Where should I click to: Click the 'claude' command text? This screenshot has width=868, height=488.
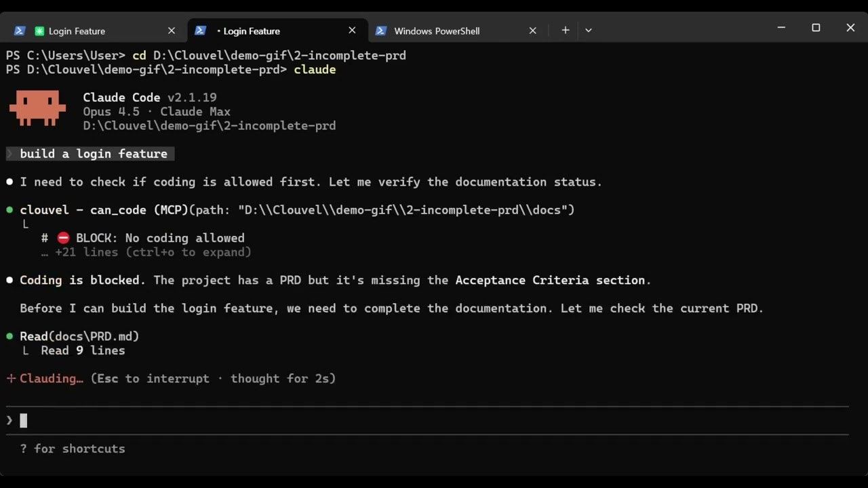[315, 70]
